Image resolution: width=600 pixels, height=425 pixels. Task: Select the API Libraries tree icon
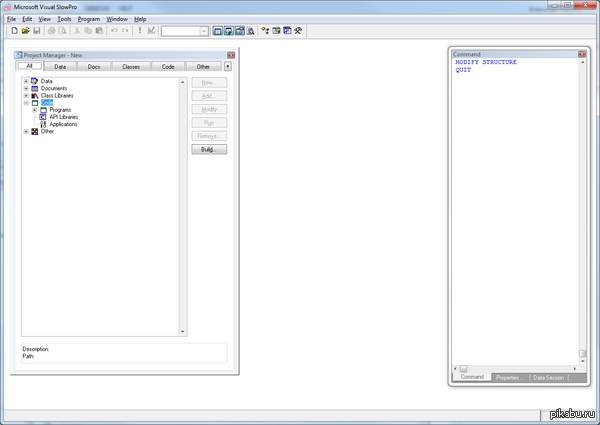(x=43, y=117)
